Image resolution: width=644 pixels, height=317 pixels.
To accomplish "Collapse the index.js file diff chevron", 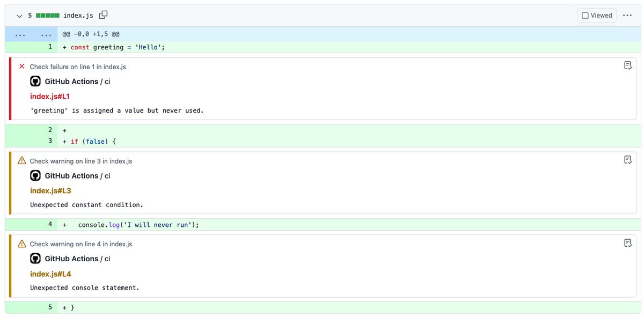I will [x=19, y=16].
